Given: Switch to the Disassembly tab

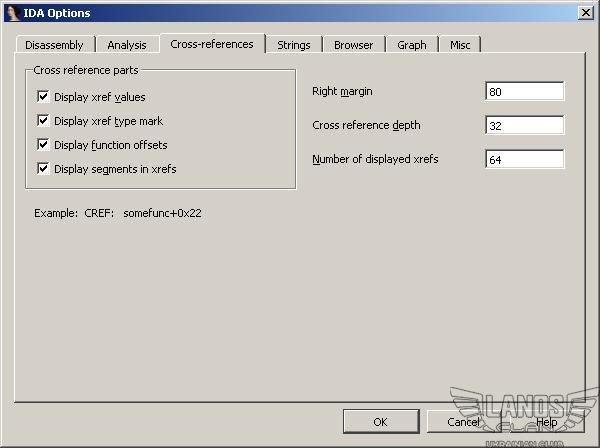Looking at the screenshot, I should pyautogui.click(x=54, y=45).
